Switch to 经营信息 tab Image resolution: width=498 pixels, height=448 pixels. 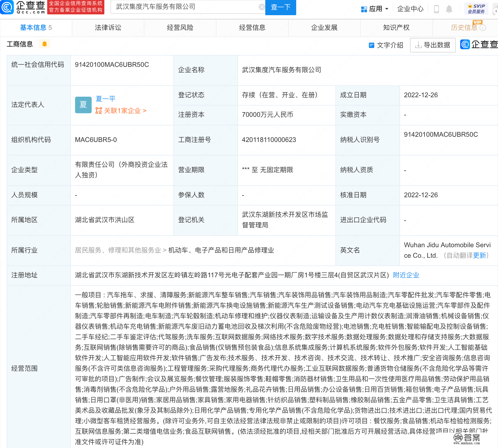coord(252,28)
